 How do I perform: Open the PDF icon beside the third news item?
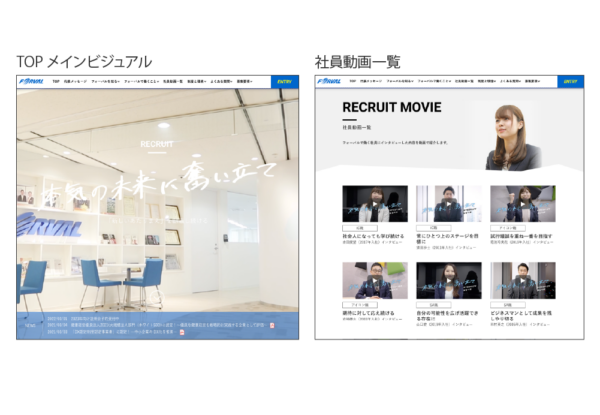182,332
